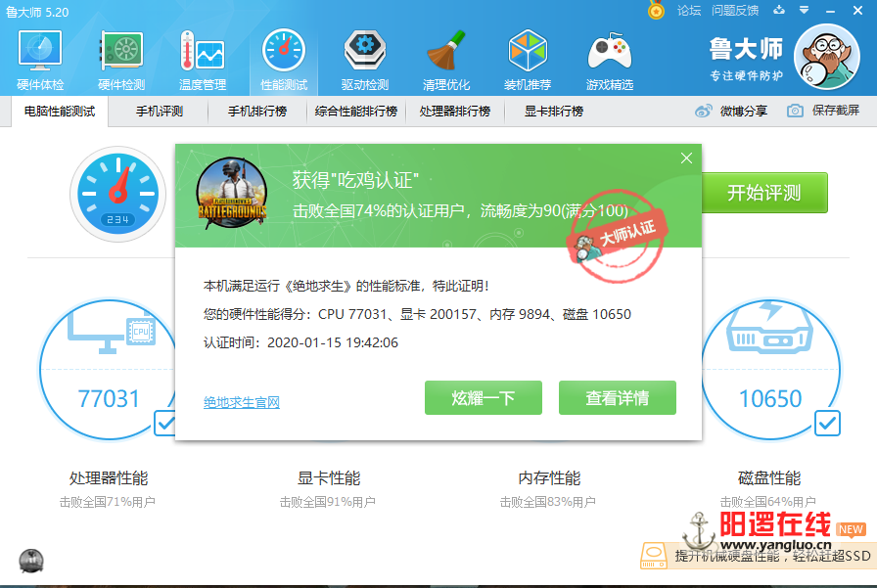Open 温度管理 temperature management
Screen dimensions: 877x588
coord(203,61)
